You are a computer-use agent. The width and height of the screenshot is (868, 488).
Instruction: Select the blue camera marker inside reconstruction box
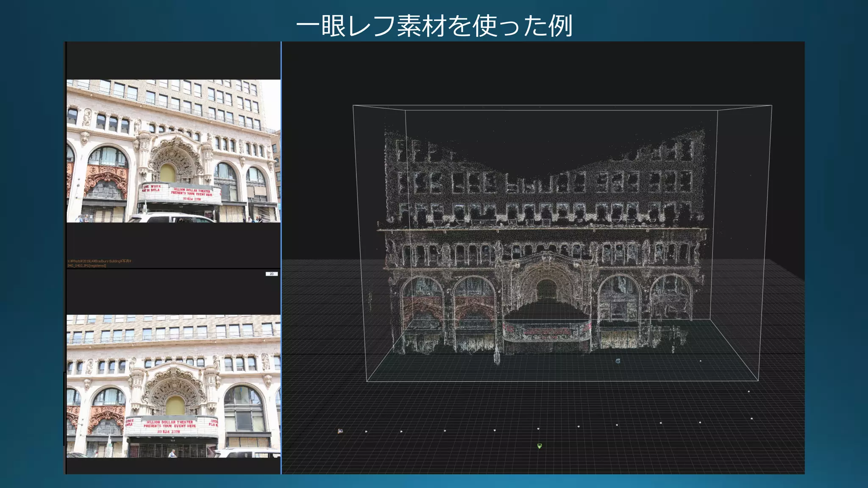618,361
